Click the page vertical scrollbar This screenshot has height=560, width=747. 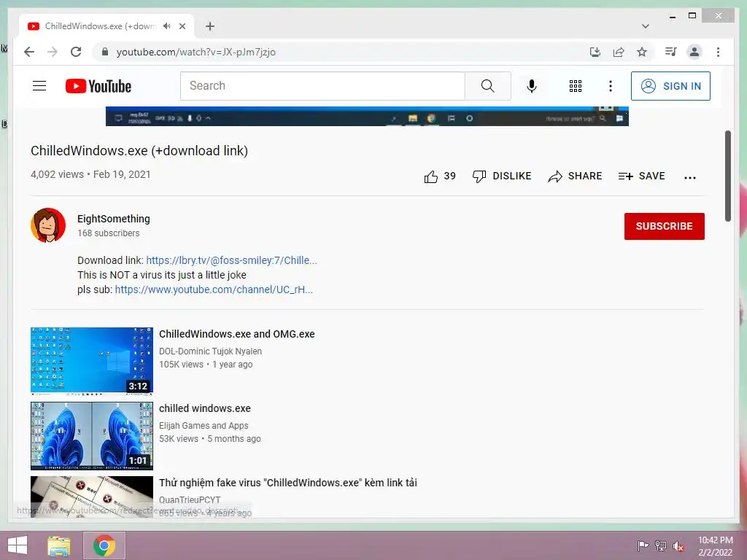727,176
